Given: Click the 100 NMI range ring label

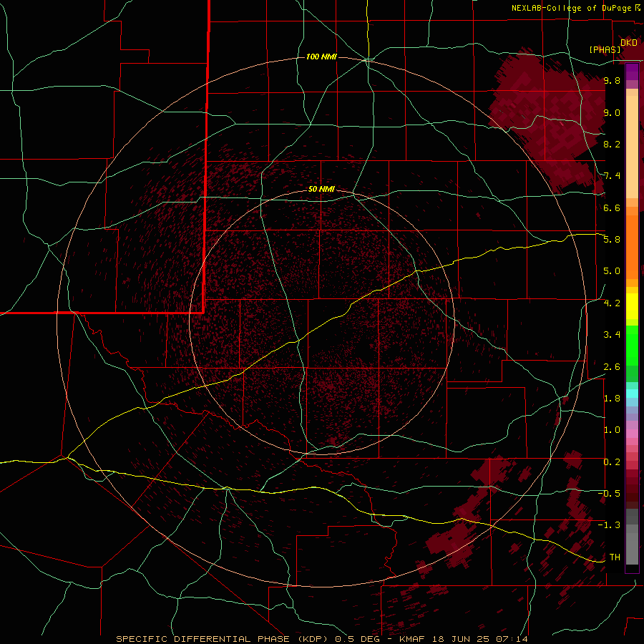Looking at the screenshot, I should point(321,57).
